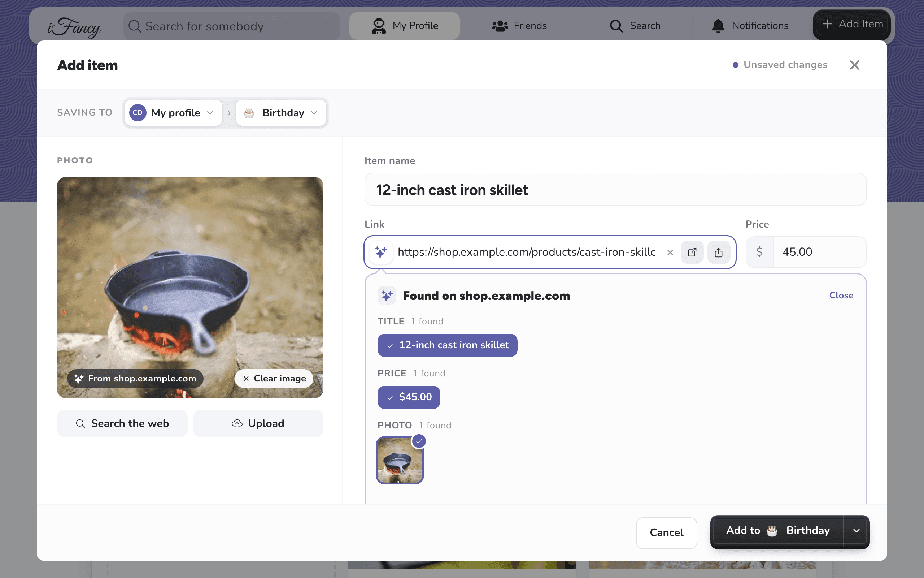Click Cancel button

pos(666,532)
